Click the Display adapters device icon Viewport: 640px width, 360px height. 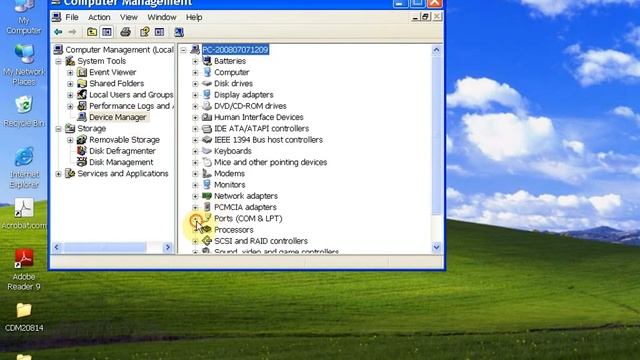tap(207, 95)
